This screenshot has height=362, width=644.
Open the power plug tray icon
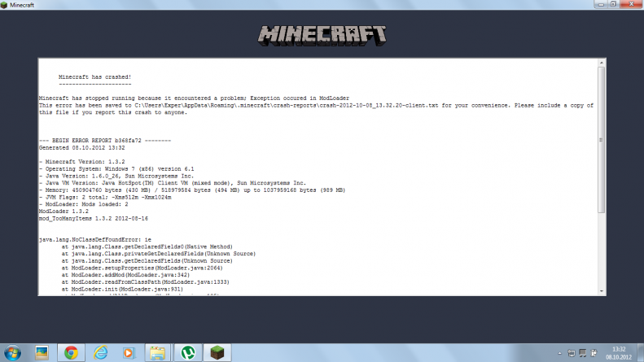click(x=594, y=353)
